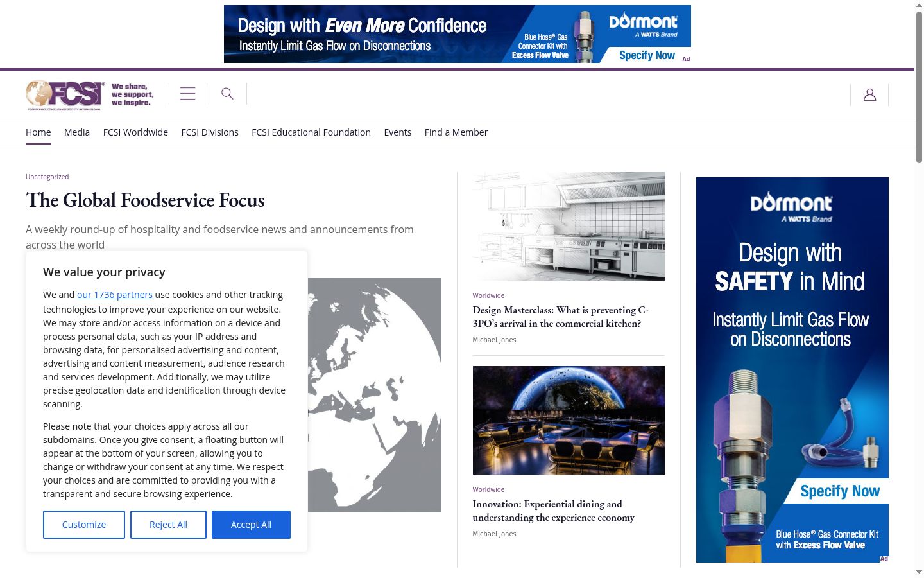The width and height of the screenshot is (924, 578).
Task: Click the FCSI logo
Action: [65, 95]
